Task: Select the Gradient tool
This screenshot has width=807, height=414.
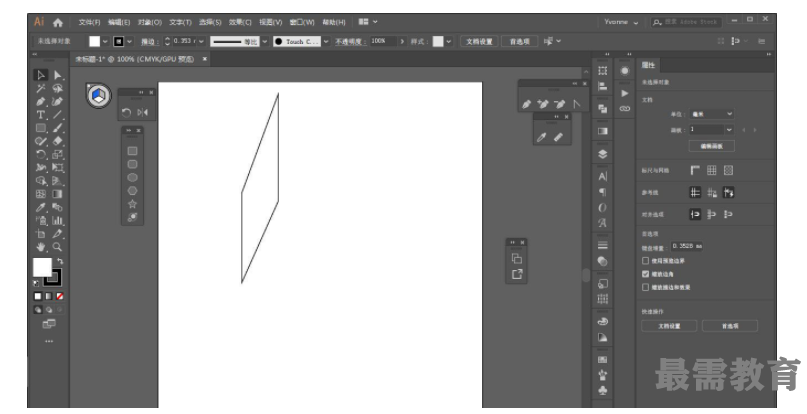Action: click(58, 194)
